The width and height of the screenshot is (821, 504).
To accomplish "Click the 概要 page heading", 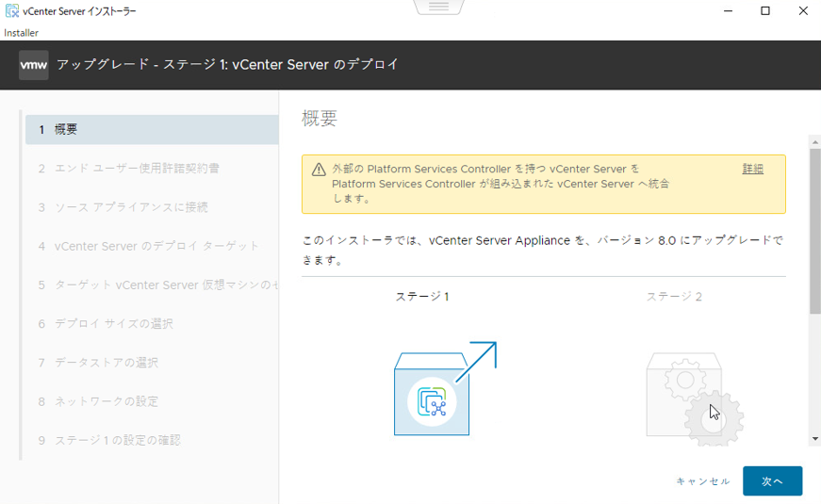I will [x=320, y=119].
